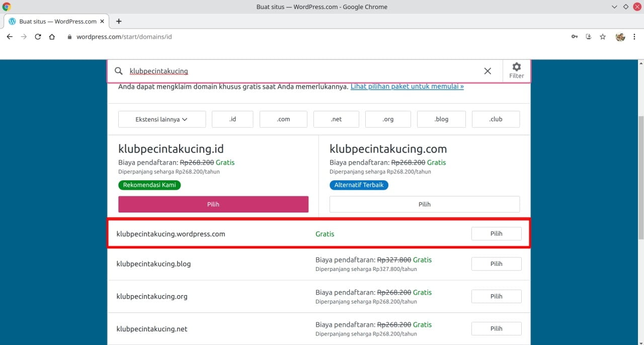Click the Chrome back arrow
644x345 pixels.
click(10, 37)
